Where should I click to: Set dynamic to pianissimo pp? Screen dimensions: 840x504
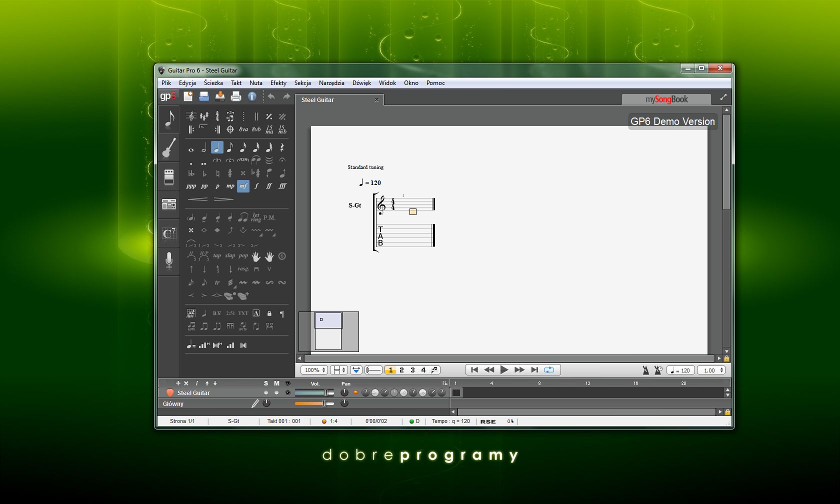(x=204, y=186)
